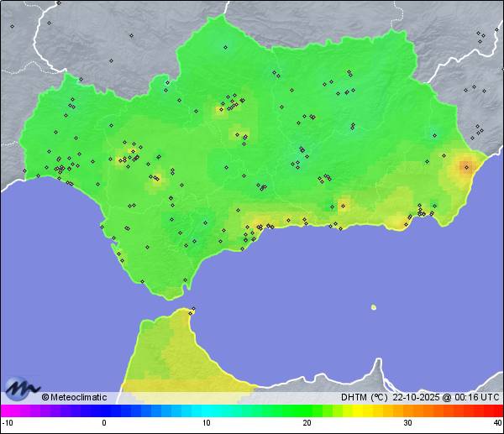Click the station marker at the orange-red hot spot
The height and width of the screenshot is (434, 504).
coord(466,167)
